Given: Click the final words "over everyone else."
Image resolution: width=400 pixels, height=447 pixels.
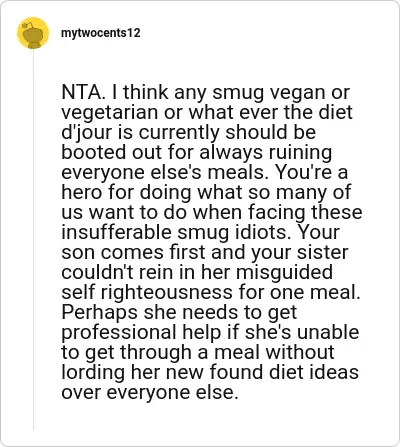Looking at the screenshot, I should click(149, 392).
